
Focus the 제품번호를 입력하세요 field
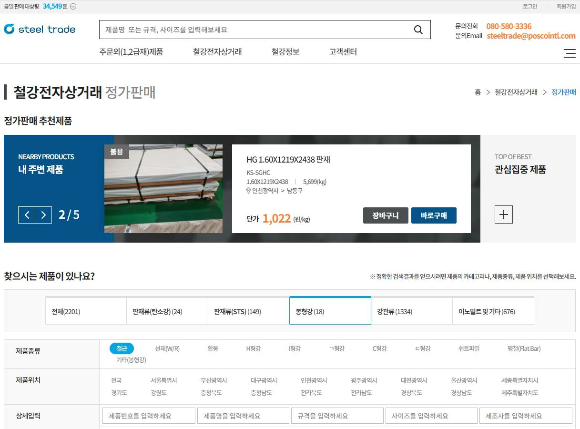149,416
